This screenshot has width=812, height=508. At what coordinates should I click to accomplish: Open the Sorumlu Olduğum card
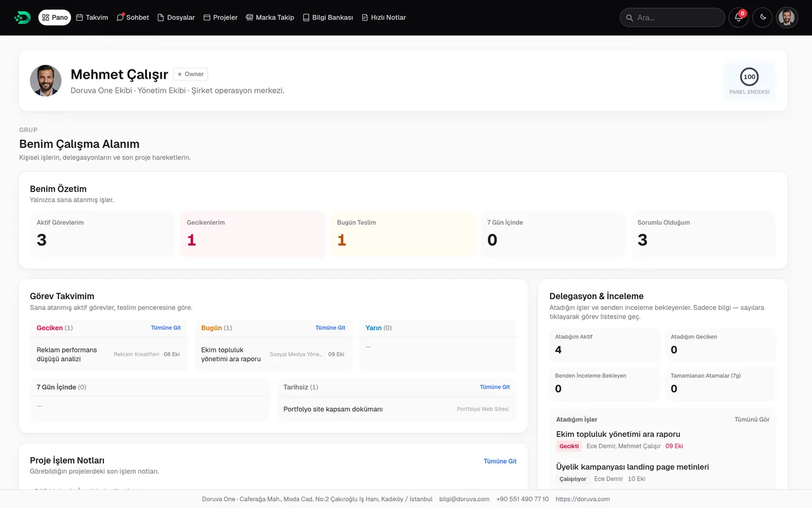coord(704,234)
